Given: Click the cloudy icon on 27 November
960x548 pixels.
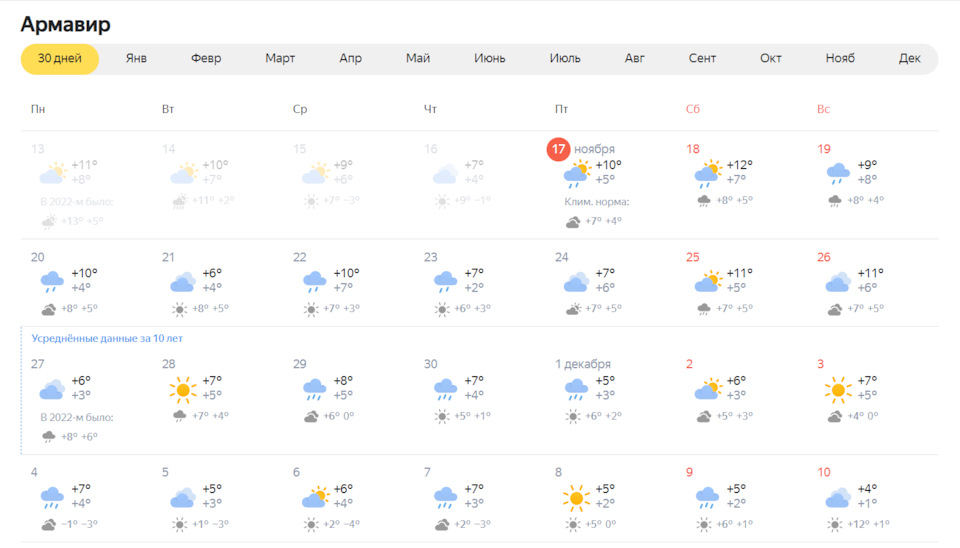Looking at the screenshot, I should 52,389.
